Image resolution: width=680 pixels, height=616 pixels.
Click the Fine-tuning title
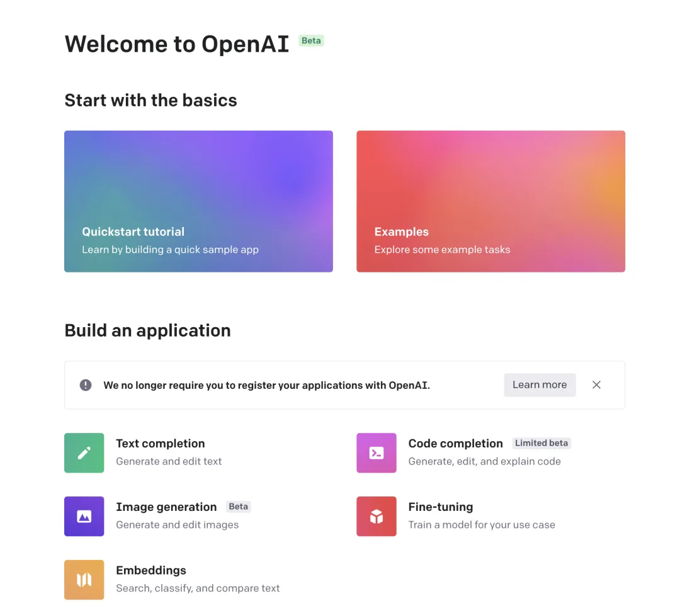441,507
